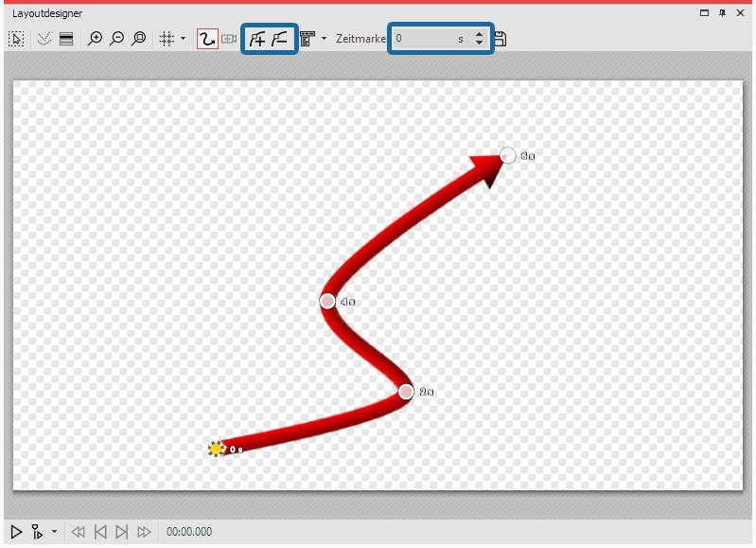Add a motion path keyframe

257,39
